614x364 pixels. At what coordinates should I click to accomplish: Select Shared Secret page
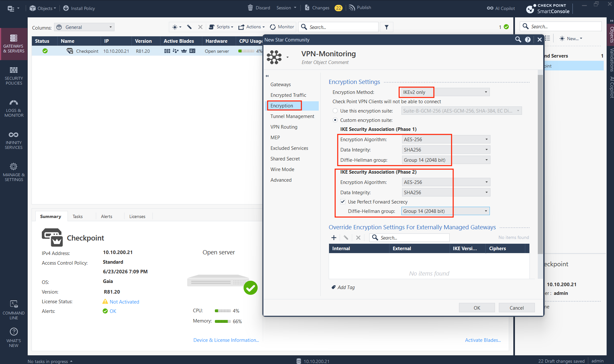click(x=285, y=159)
